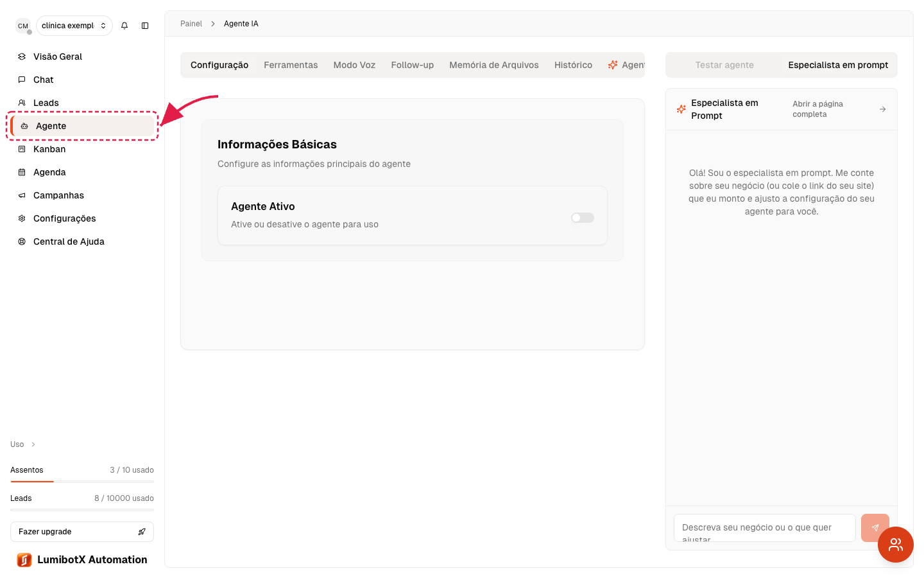Click the Kanban board icon
This screenshot has height=578, width=924.
22,149
